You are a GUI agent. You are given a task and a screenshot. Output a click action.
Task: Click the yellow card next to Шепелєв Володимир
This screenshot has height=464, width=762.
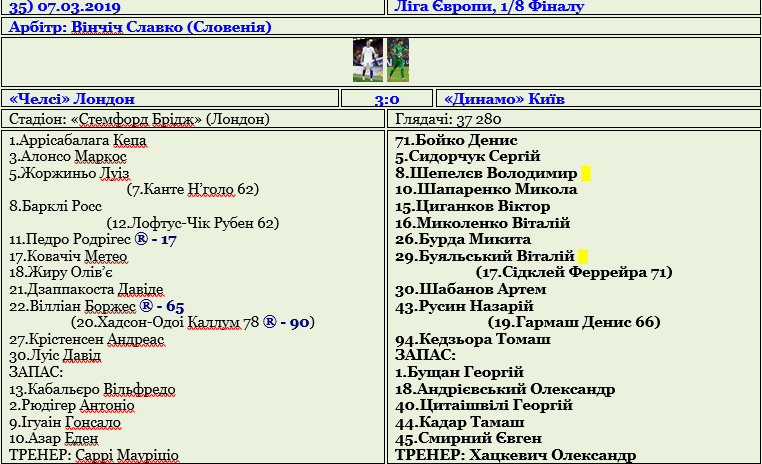pyautogui.click(x=585, y=173)
